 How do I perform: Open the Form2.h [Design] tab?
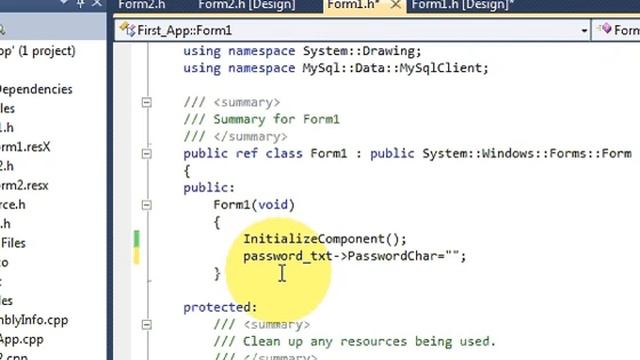pyautogui.click(x=247, y=4)
